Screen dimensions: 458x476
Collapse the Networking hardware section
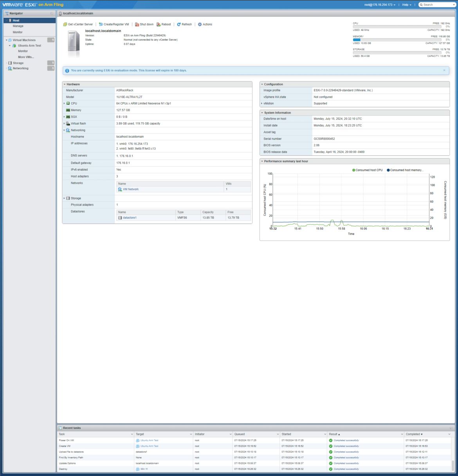coord(64,130)
